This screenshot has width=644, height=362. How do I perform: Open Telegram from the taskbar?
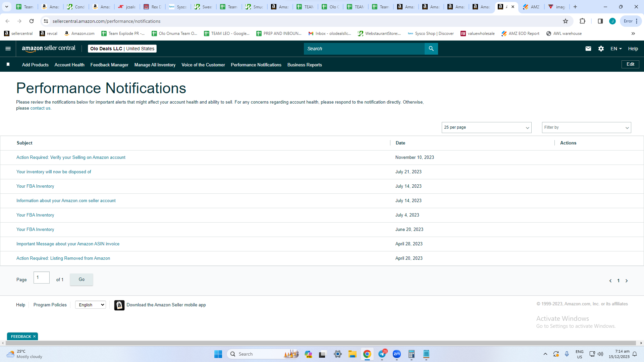pos(382,354)
